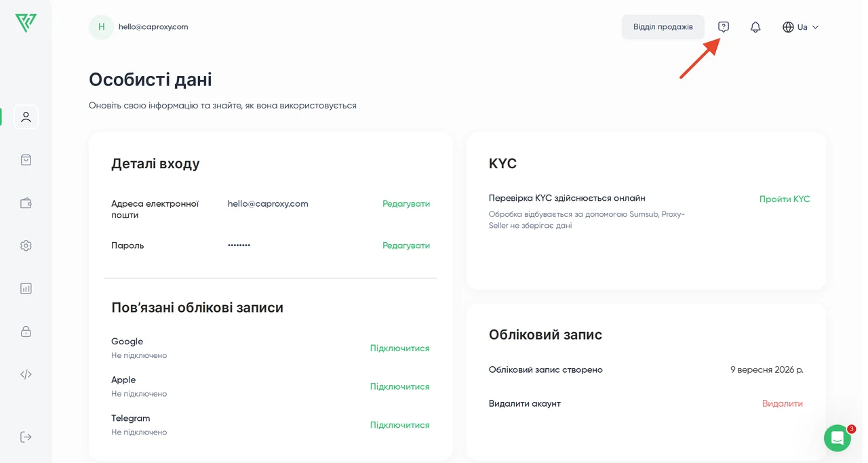This screenshot has height=463, width=868.
Task: Click the Особисті дані page heading
Action: click(x=151, y=79)
